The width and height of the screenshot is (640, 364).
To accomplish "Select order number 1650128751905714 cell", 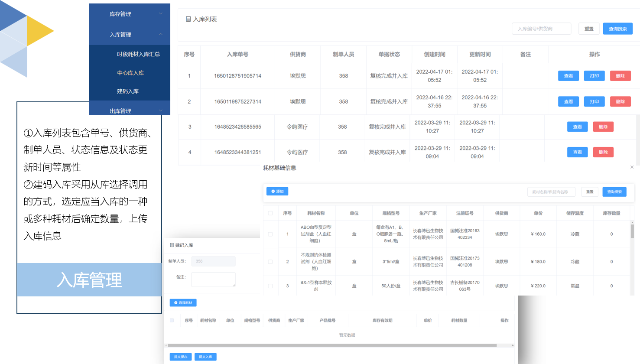I will point(237,76).
